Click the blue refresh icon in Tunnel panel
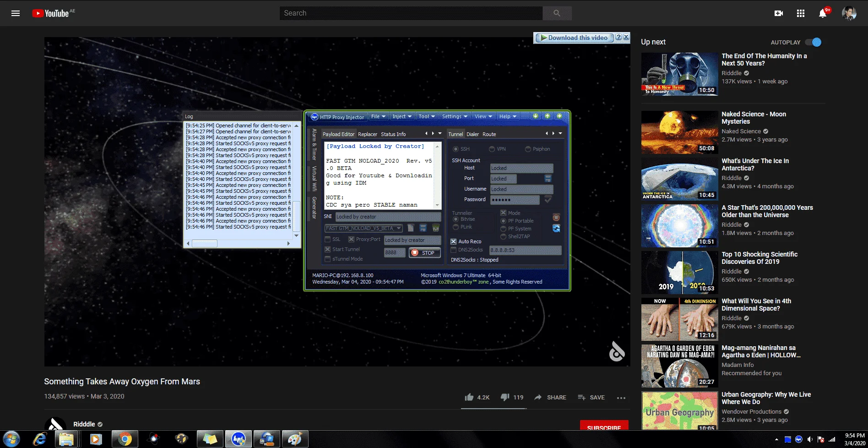The width and height of the screenshot is (868, 448). pyautogui.click(x=556, y=229)
